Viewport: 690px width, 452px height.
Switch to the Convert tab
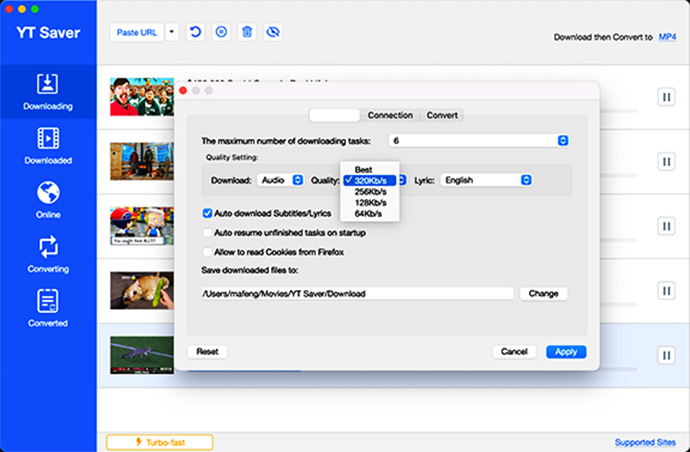442,115
